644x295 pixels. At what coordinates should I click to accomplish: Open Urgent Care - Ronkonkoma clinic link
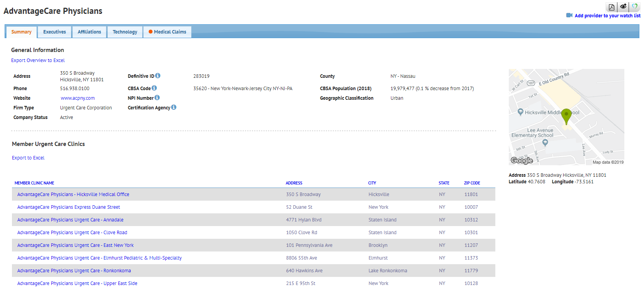tap(74, 271)
